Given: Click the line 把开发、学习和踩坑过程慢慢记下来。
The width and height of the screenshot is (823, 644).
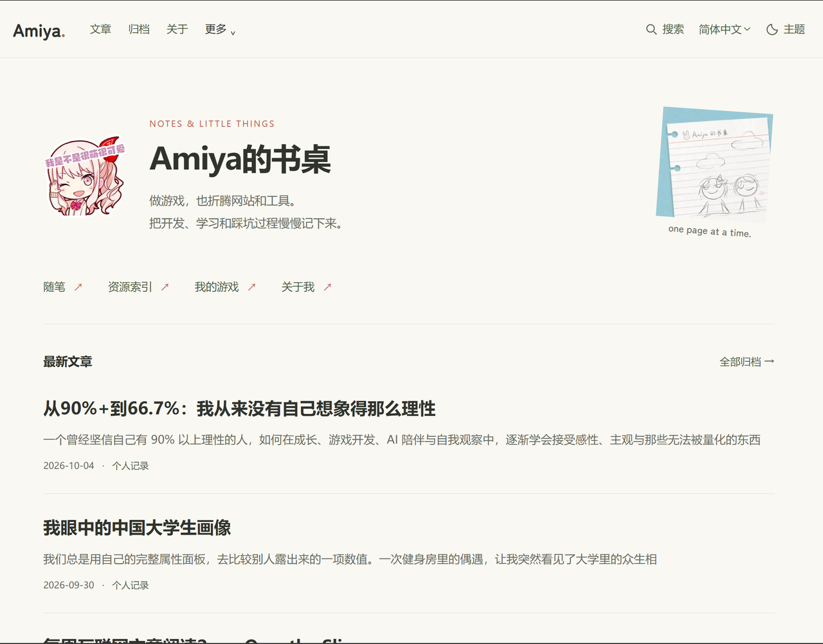Looking at the screenshot, I should pos(246,224).
